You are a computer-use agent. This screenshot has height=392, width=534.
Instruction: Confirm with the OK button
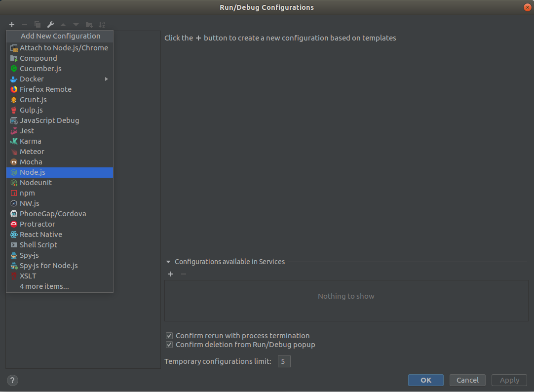click(426, 380)
